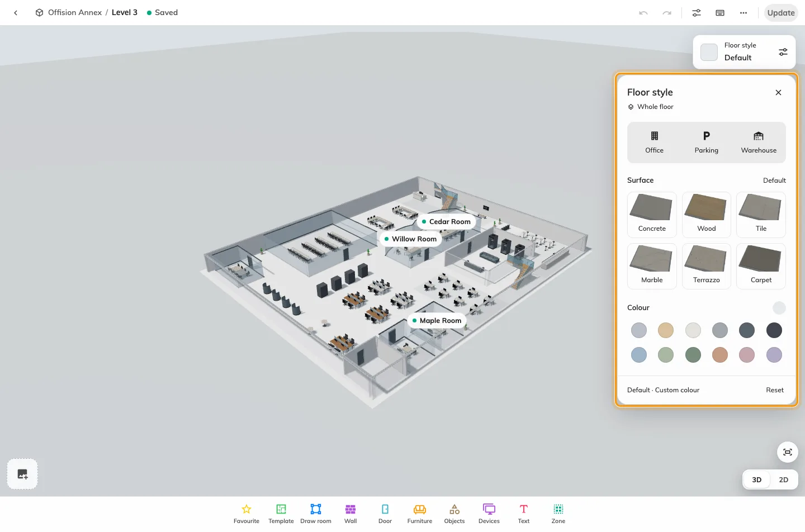Close the Floor style panel
Viewport: 805px width, 532px height.
pyautogui.click(x=779, y=93)
